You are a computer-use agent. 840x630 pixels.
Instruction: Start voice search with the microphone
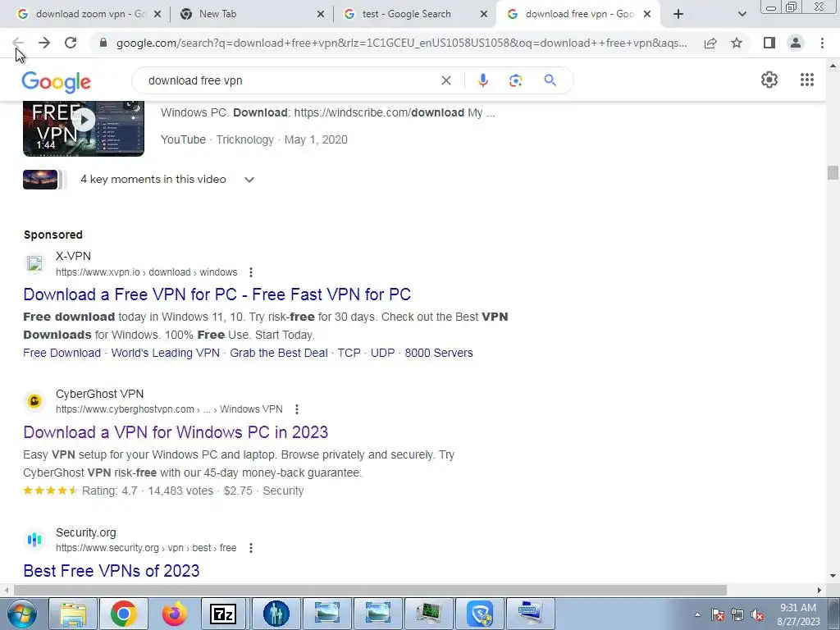(x=482, y=80)
